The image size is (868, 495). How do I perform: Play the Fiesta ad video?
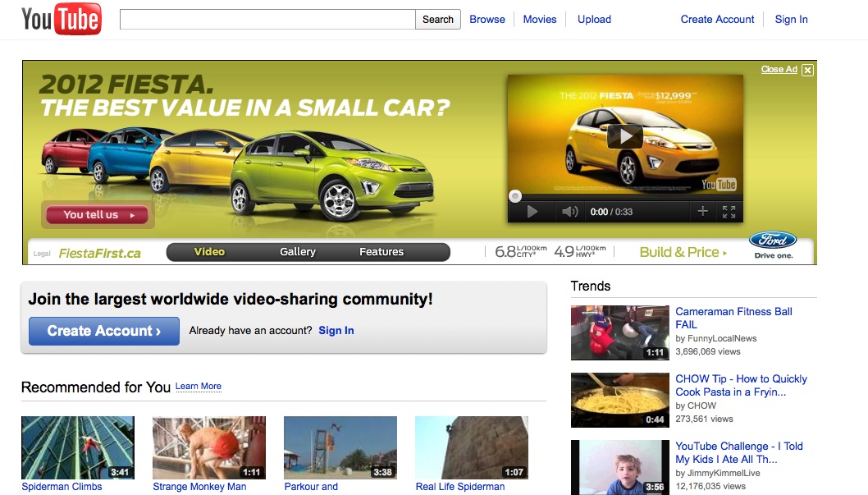coord(532,212)
